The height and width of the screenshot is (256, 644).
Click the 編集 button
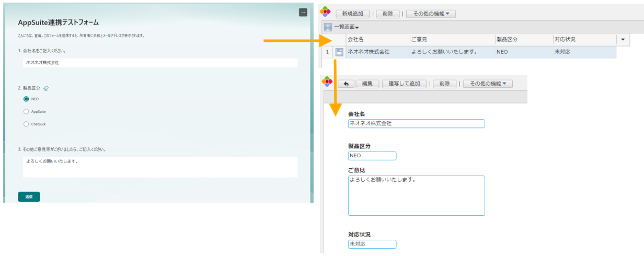(x=367, y=84)
